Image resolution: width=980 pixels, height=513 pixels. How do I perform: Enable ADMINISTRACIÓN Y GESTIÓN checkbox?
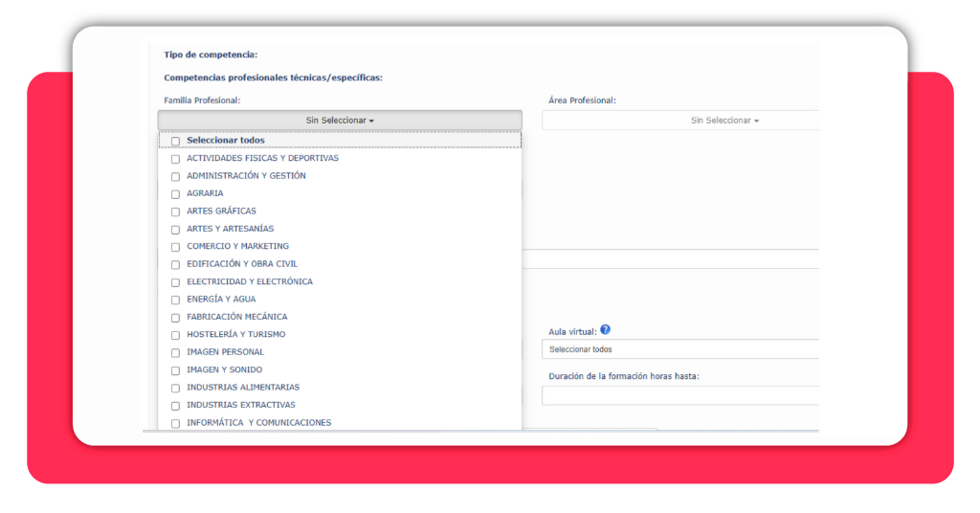point(176,177)
